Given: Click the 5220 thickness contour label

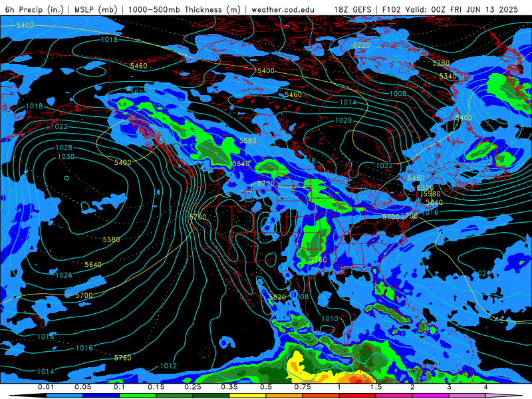Looking at the screenshot, I should point(361,45).
